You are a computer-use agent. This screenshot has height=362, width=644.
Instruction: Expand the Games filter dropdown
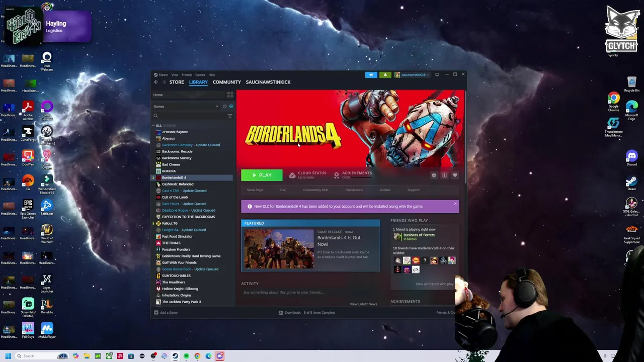tap(186, 106)
